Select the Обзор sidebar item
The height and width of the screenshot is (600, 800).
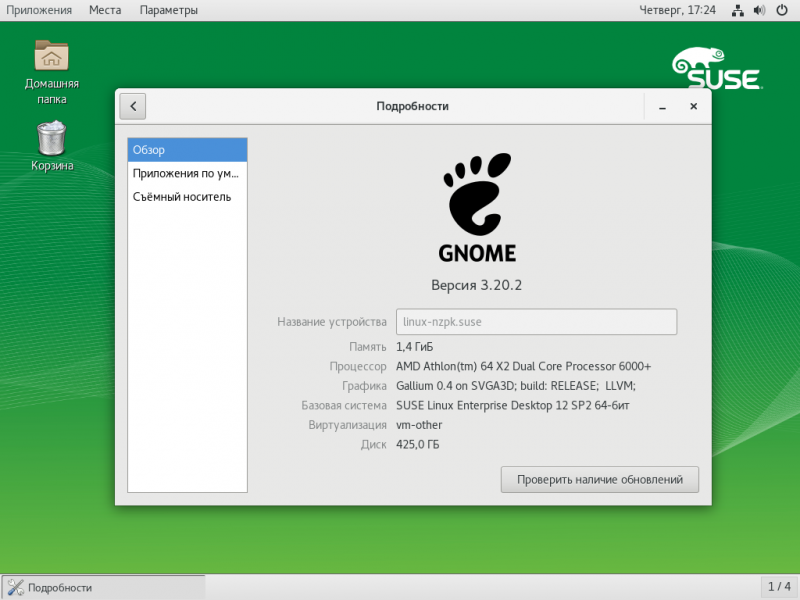(x=187, y=150)
